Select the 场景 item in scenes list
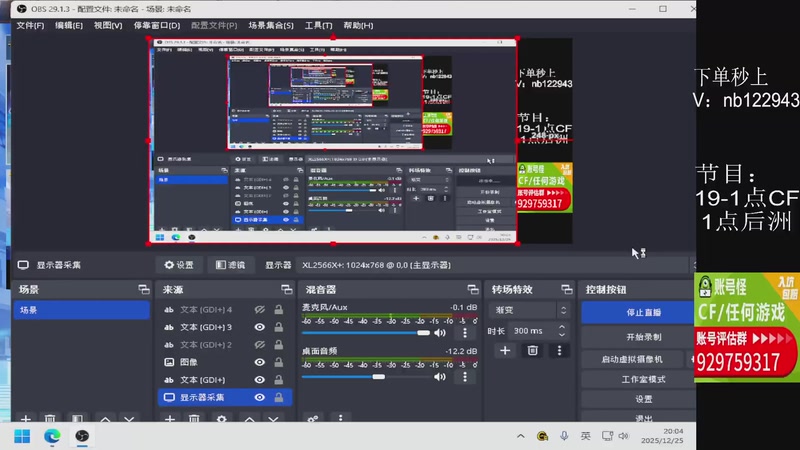This screenshot has height=450, width=800. (x=82, y=310)
